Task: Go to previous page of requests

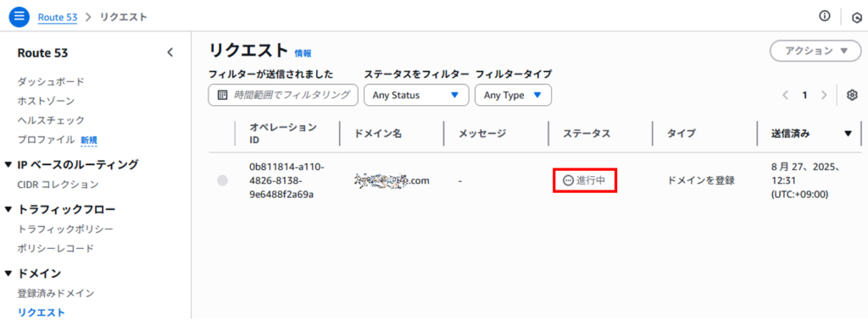Action: (x=786, y=95)
